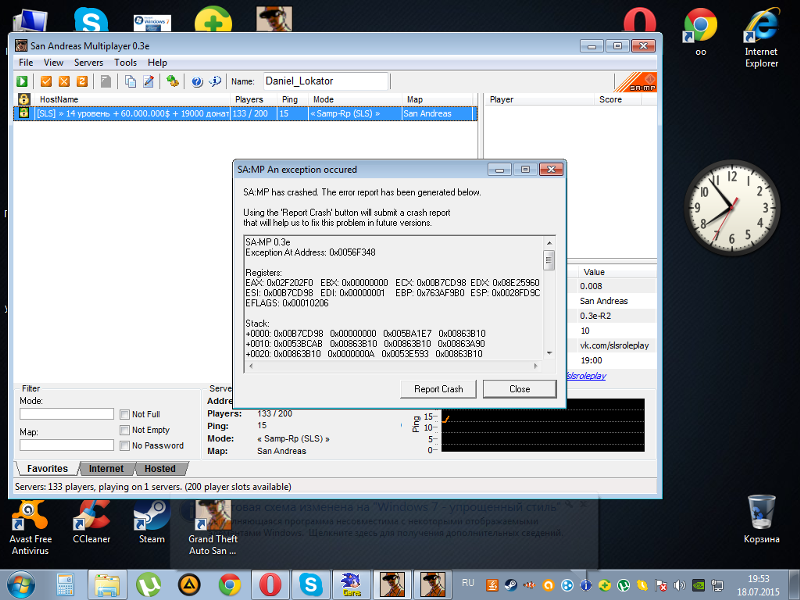Click the Avast Free Antivirus desktop icon
The width and height of the screenshot is (800, 600).
(x=30, y=528)
